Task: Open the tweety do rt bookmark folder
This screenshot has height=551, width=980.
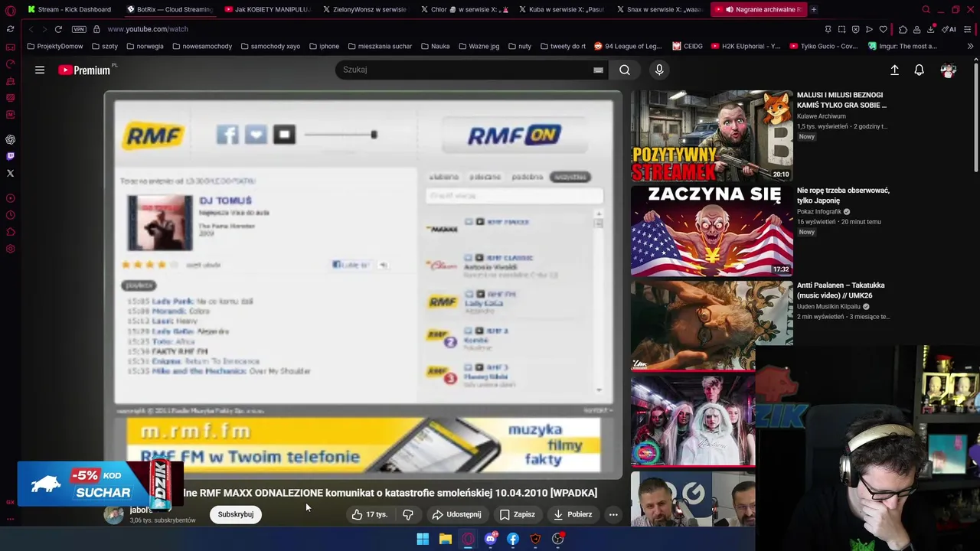Action: point(563,46)
